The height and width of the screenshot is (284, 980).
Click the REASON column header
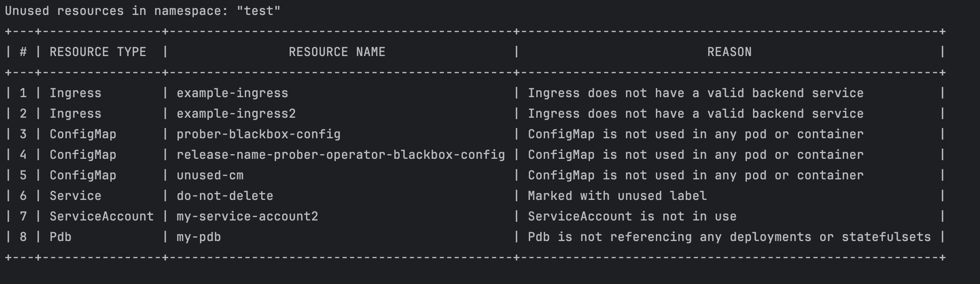tap(729, 52)
